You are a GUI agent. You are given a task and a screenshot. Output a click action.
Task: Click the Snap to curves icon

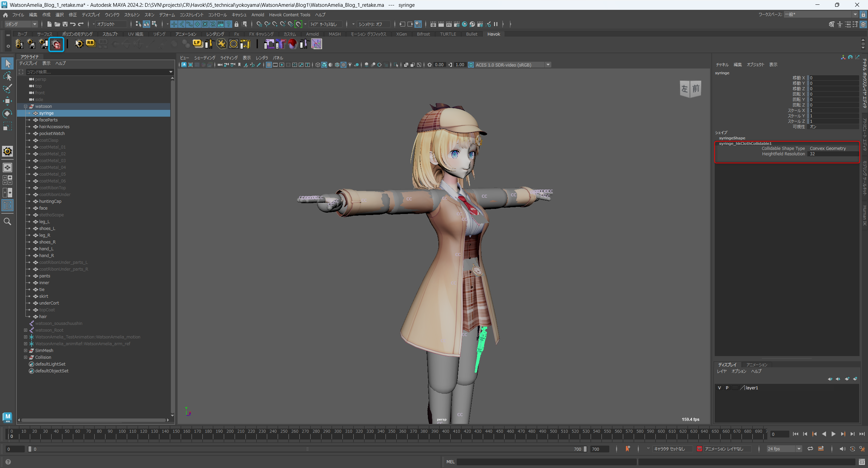click(x=267, y=24)
